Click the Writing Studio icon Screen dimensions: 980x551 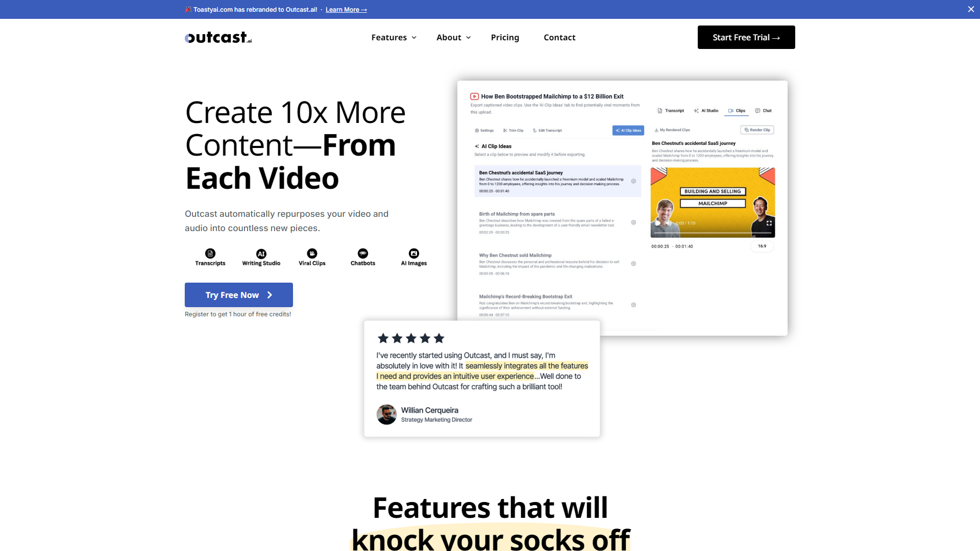coord(261,254)
